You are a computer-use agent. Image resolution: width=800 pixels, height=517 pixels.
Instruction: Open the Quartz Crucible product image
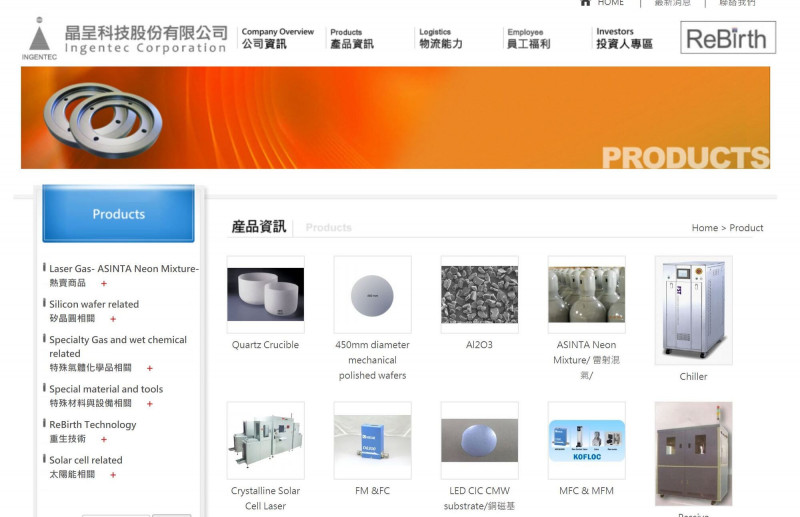click(x=265, y=294)
